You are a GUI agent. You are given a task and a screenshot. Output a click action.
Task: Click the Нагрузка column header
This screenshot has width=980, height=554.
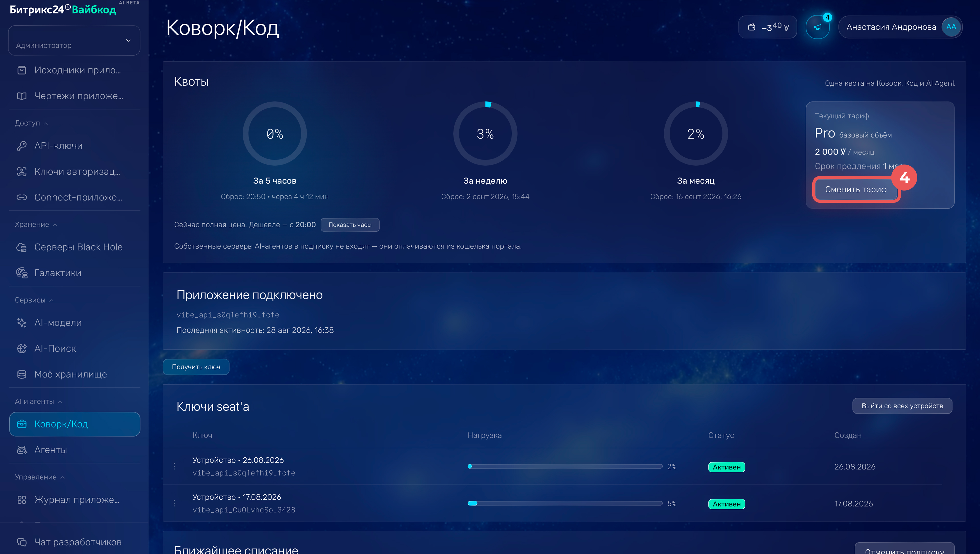[484, 435]
